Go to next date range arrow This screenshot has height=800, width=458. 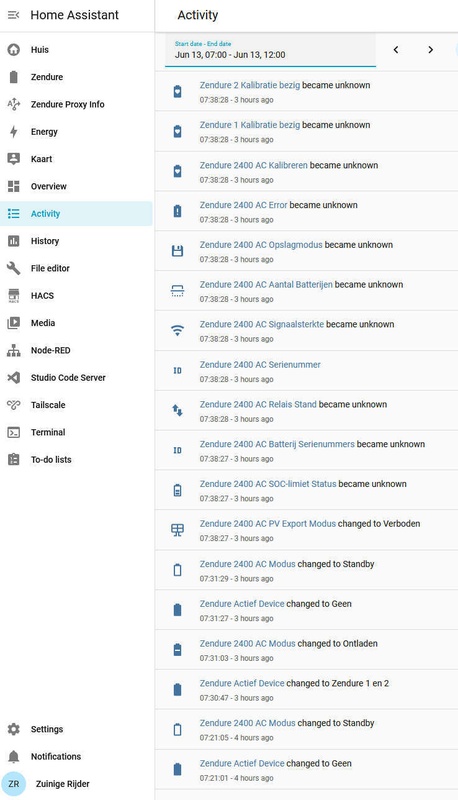[430, 49]
